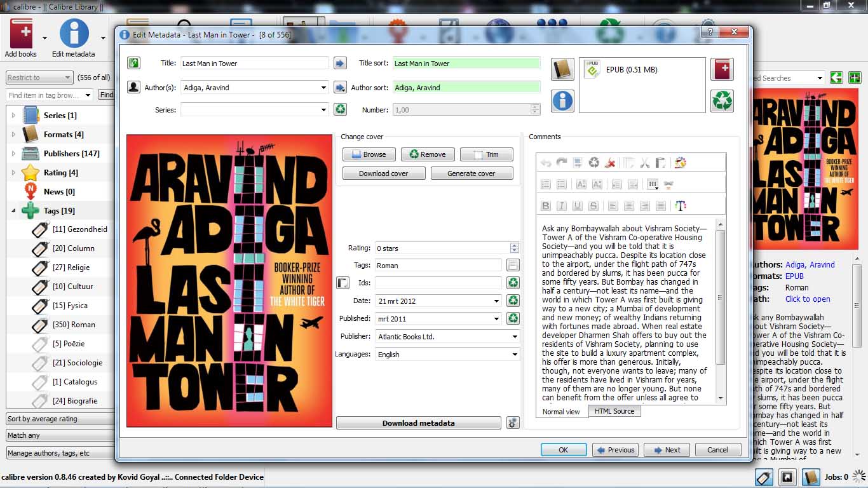Screen dimensions: 868x488
Task: Select the Biografie tag in tag browser
Action: [75, 401]
